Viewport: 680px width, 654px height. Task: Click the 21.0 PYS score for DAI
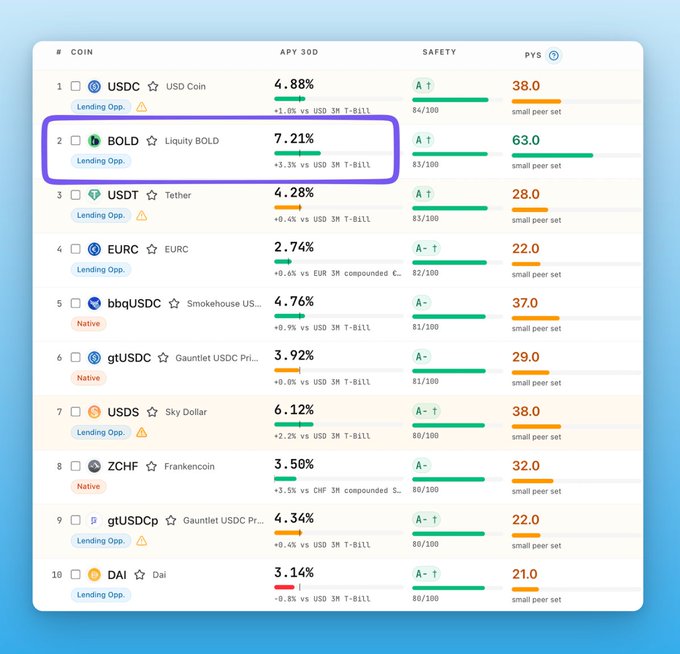(525, 574)
